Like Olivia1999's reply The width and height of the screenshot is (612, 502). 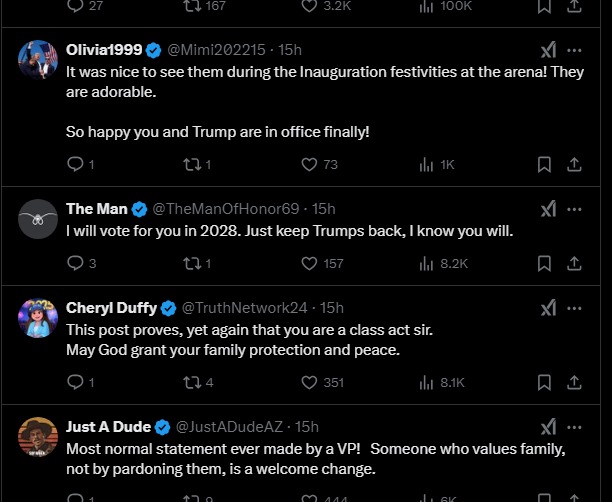pos(309,164)
